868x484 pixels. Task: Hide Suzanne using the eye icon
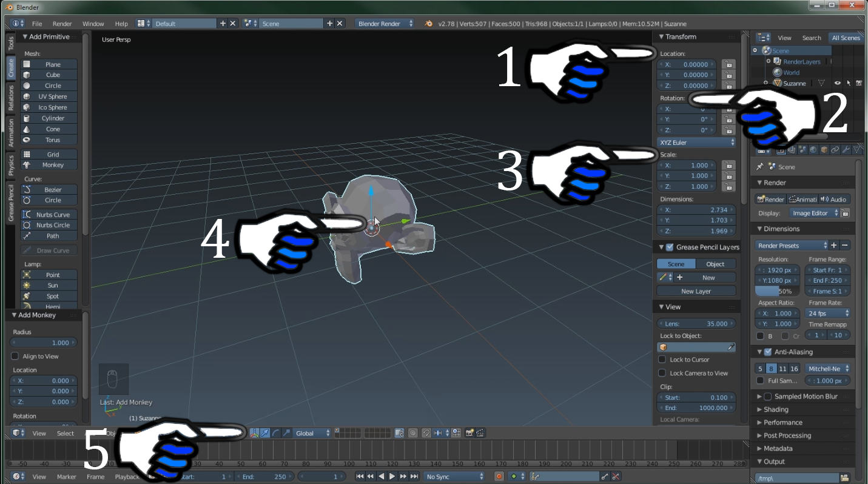tap(838, 83)
